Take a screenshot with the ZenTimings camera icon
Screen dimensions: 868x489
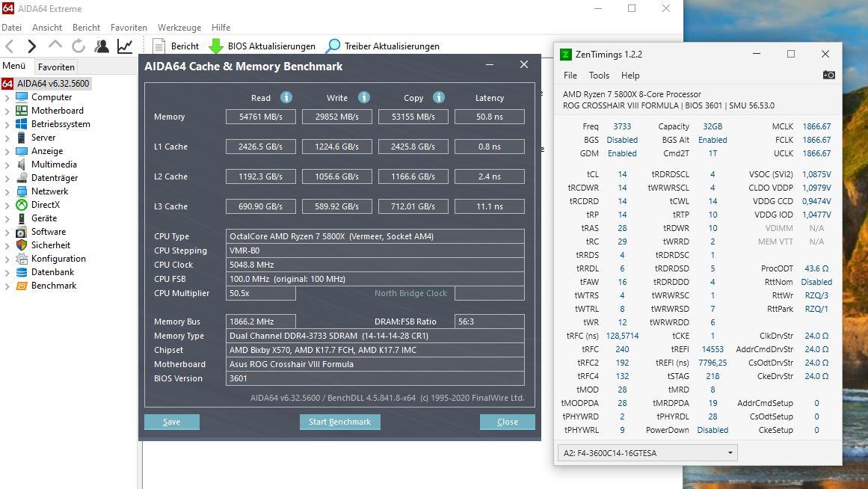click(828, 75)
